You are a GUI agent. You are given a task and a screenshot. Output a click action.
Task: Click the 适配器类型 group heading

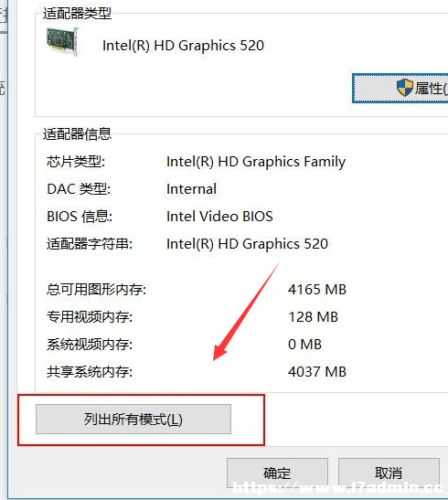click(x=77, y=13)
